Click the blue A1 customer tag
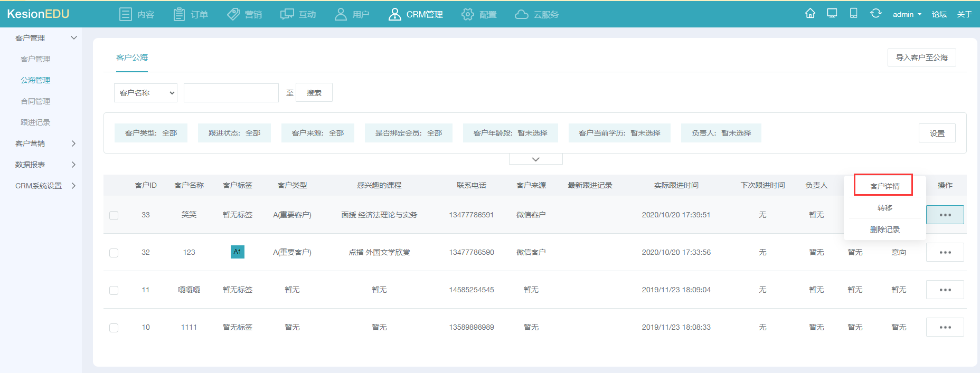The height and width of the screenshot is (373, 980). tap(238, 252)
